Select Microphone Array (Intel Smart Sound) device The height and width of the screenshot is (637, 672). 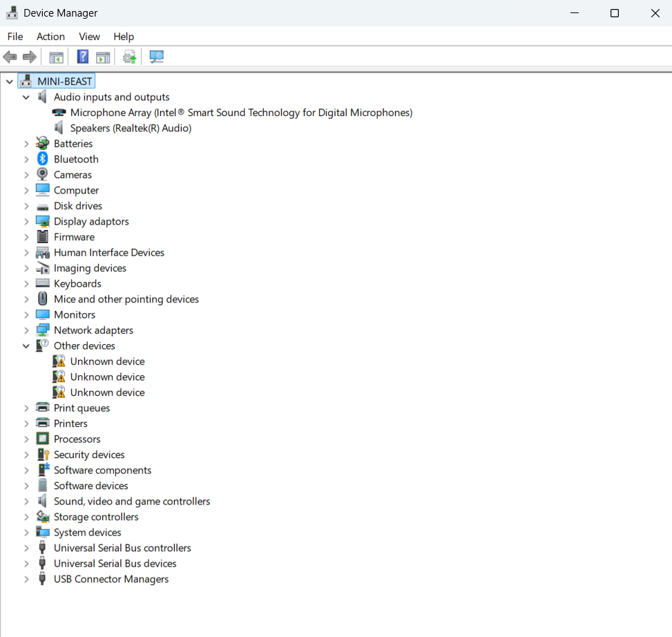241,113
